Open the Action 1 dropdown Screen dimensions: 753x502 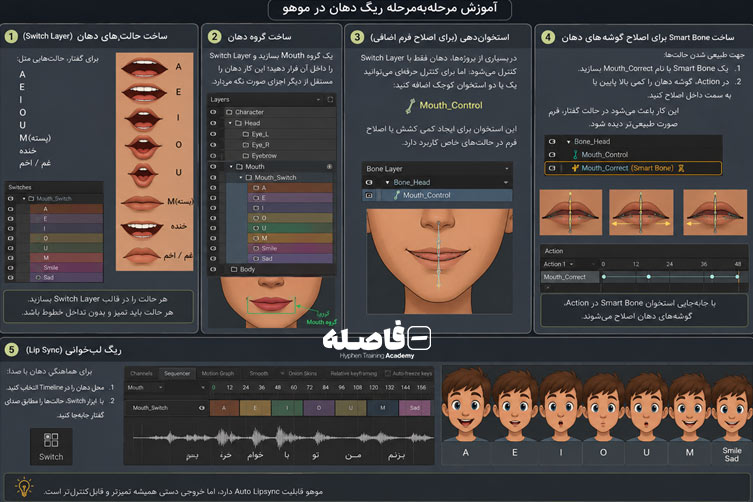point(571,264)
